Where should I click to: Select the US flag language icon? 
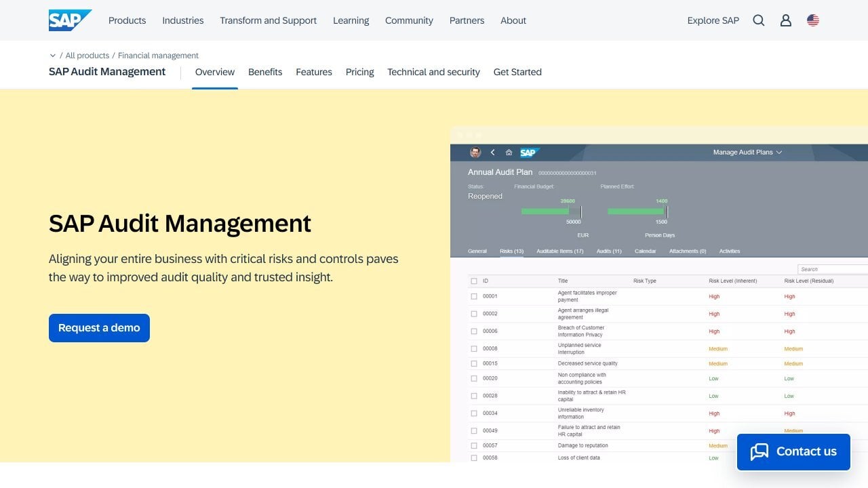tap(812, 20)
